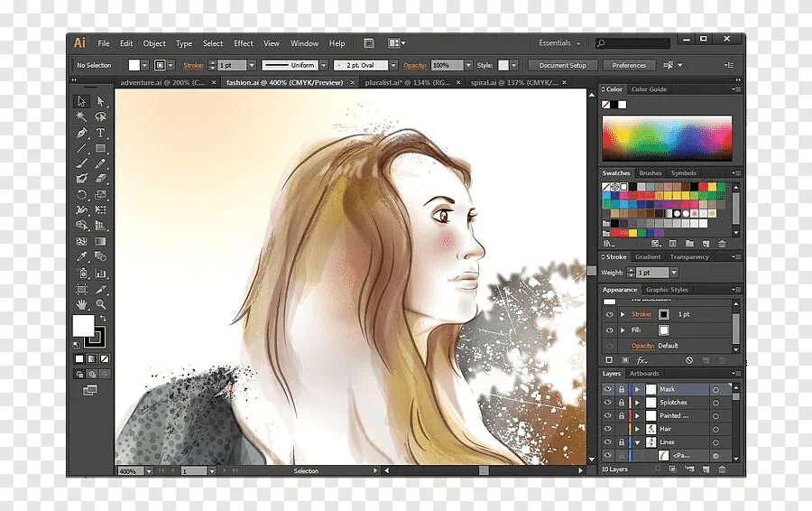
Task: Hide the Hair layer
Action: 608,429
